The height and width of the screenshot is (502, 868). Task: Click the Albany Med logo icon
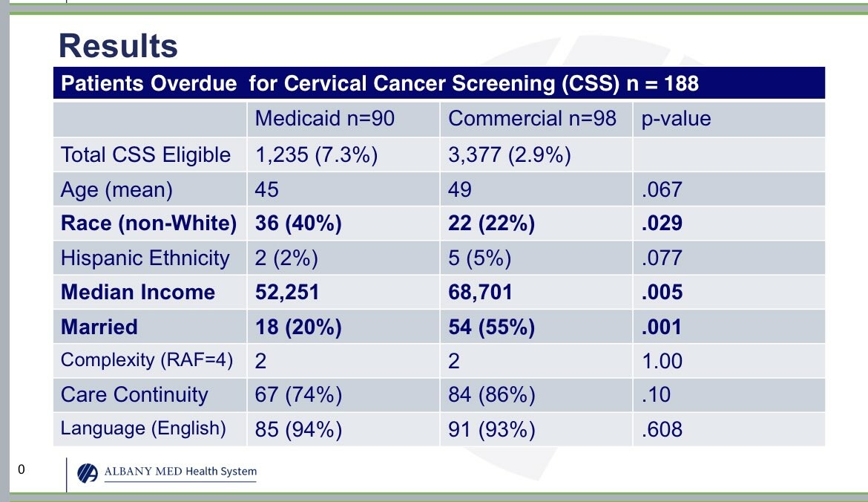pos(88,472)
